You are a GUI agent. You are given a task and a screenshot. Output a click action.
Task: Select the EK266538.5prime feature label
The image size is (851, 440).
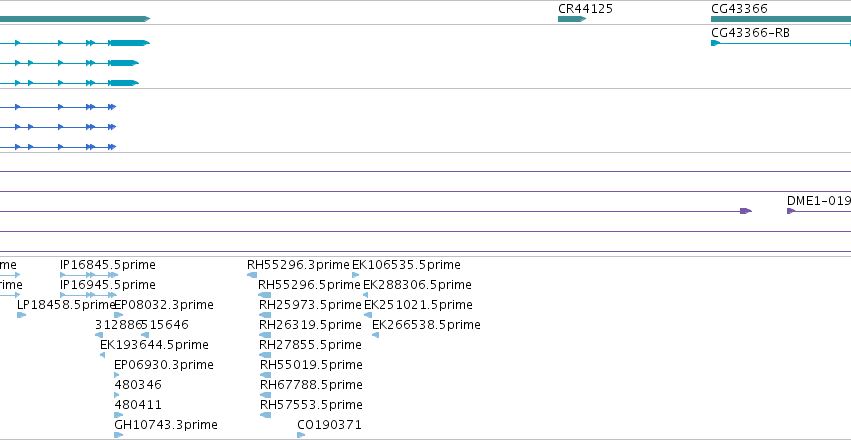point(427,325)
